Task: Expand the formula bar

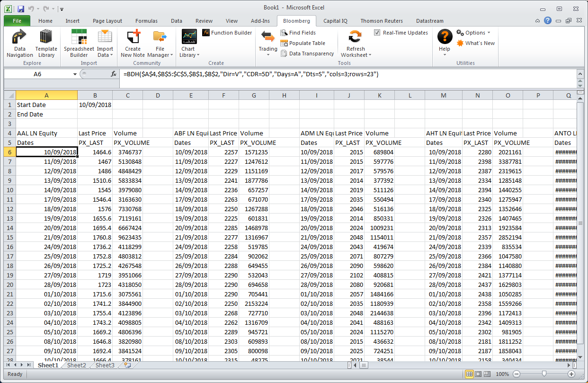Action: (x=579, y=73)
